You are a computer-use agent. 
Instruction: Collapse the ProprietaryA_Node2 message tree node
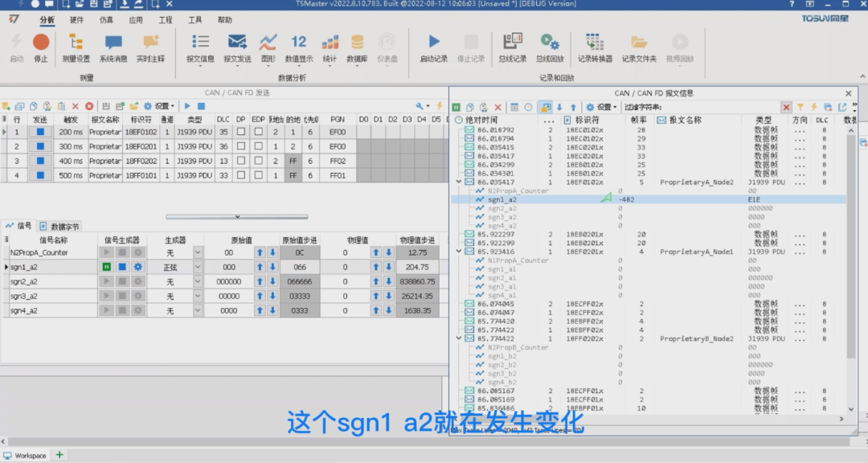coord(459,182)
